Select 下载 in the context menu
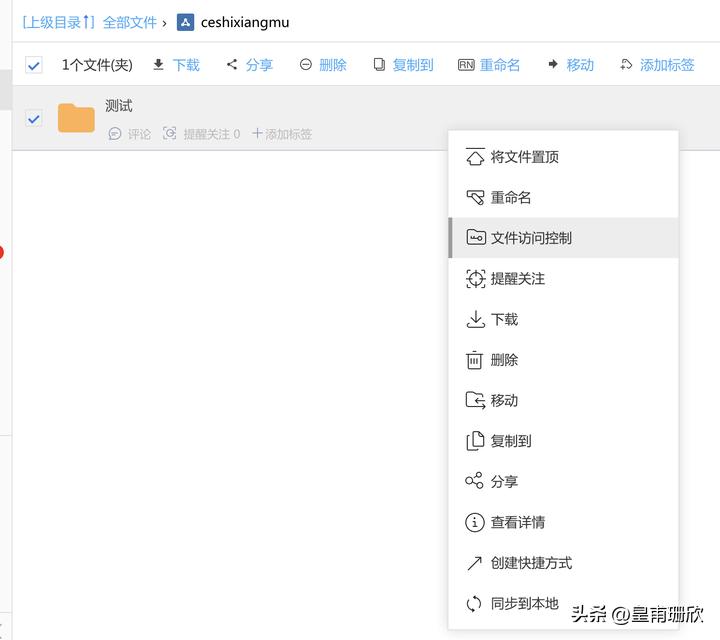 pyautogui.click(x=563, y=319)
